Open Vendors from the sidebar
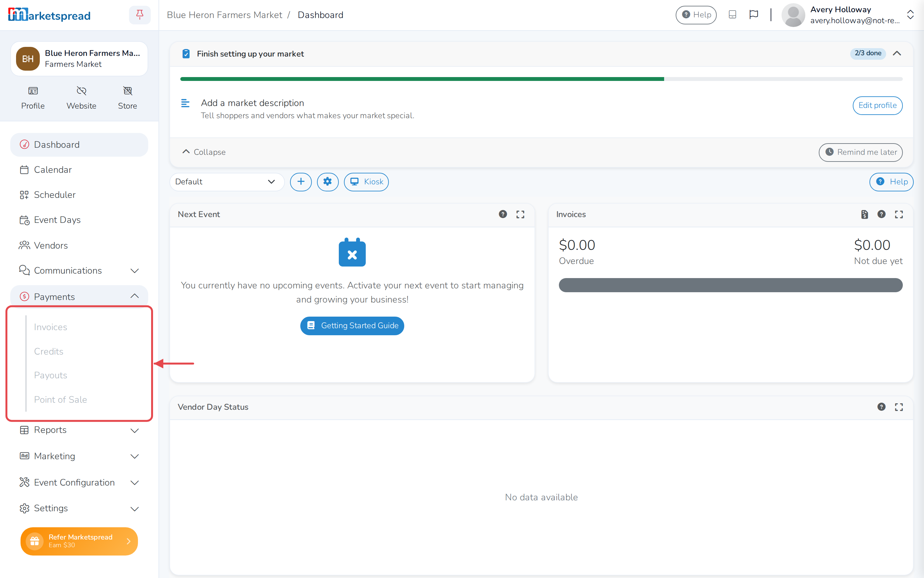Viewport: 924px width, 578px height. tap(79, 245)
